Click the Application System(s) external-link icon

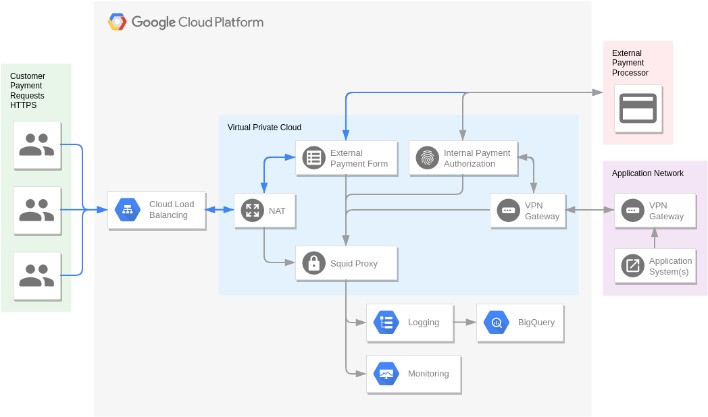633,265
